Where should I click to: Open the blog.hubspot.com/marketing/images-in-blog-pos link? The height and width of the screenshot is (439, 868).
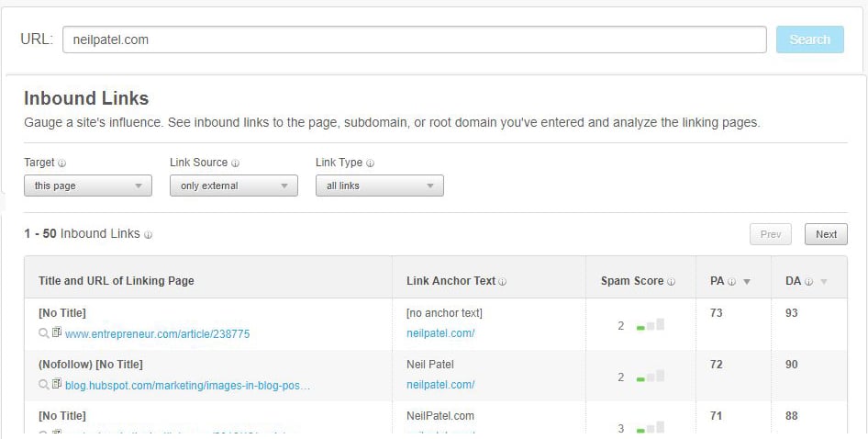click(x=188, y=385)
